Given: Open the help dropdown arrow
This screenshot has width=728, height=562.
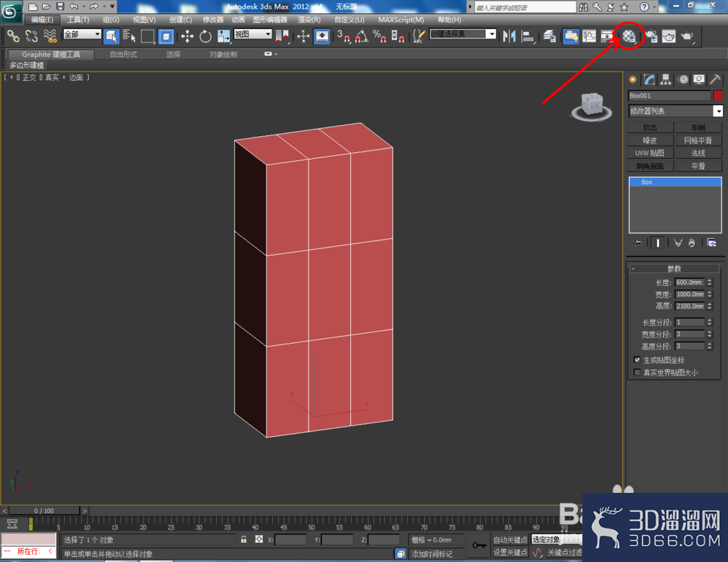Looking at the screenshot, I should click(654, 7).
